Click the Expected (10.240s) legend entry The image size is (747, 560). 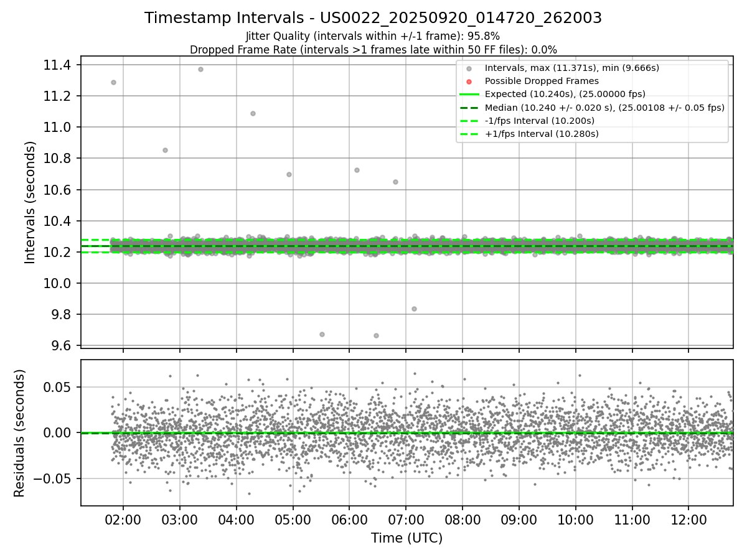(565, 94)
